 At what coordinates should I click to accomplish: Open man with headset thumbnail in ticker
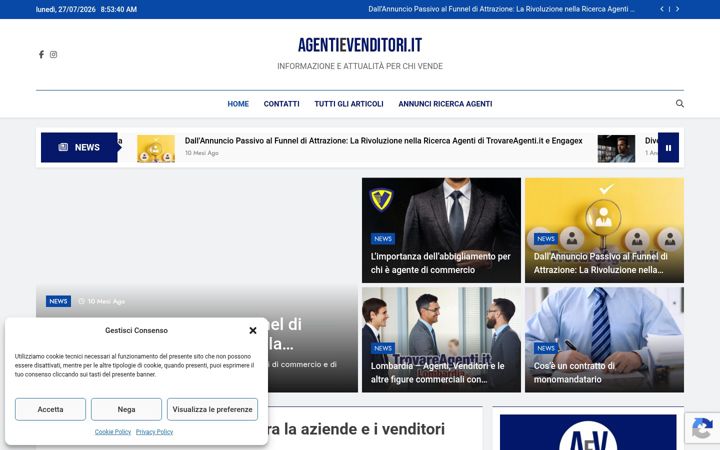[616, 149]
